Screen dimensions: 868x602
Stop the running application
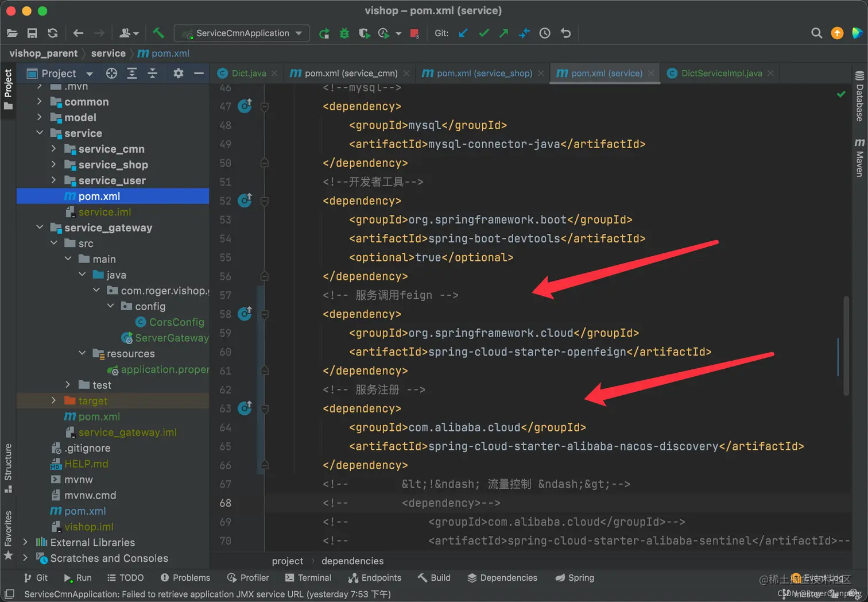coord(414,33)
